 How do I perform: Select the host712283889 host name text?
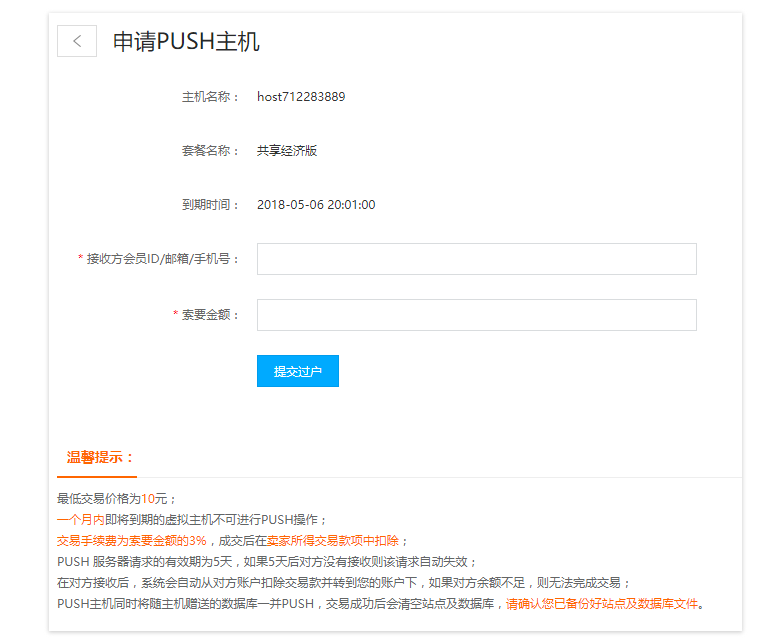point(301,97)
